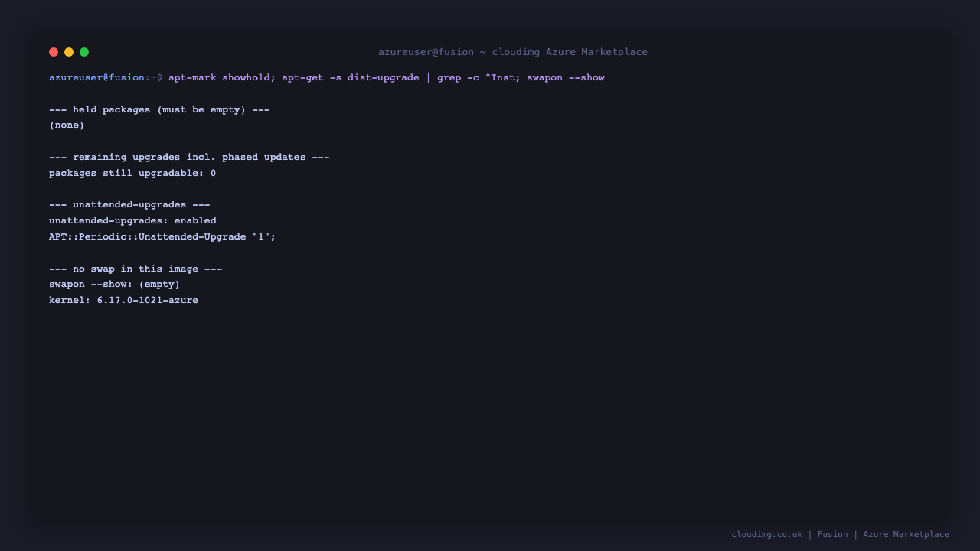Viewport: 980px width, 551px height.
Task: Click the packages still upgradable line
Action: 132,173
